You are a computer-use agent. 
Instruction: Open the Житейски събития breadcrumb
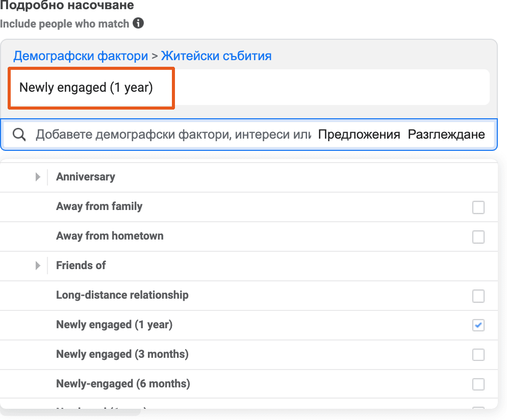[x=216, y=56]
